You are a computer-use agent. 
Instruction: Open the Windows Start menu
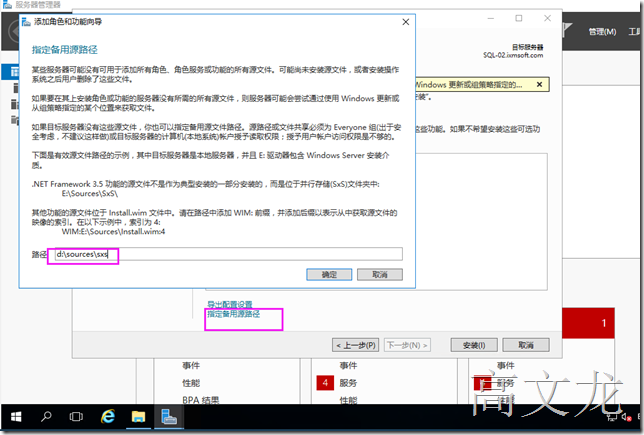tap(16, 417)
